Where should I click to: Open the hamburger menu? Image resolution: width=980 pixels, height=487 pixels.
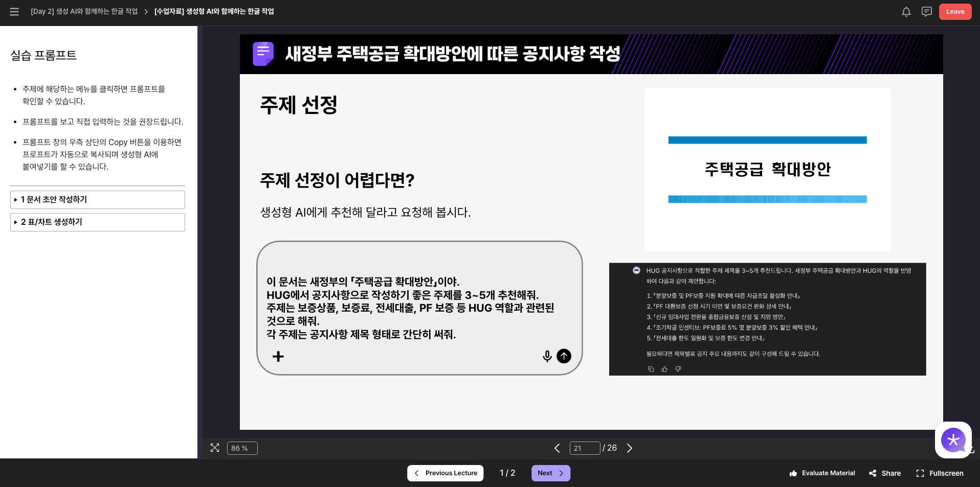[14, 12]
